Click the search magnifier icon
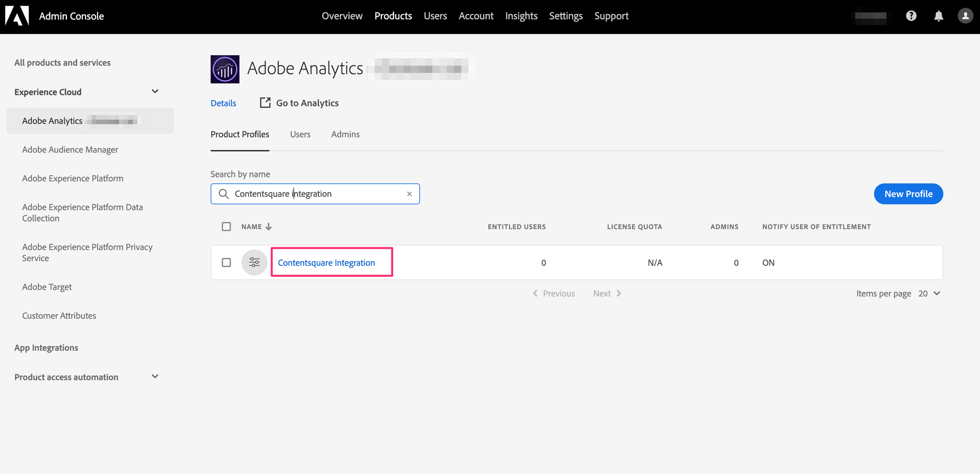This screenshot has width=980, height=474. 223,194
